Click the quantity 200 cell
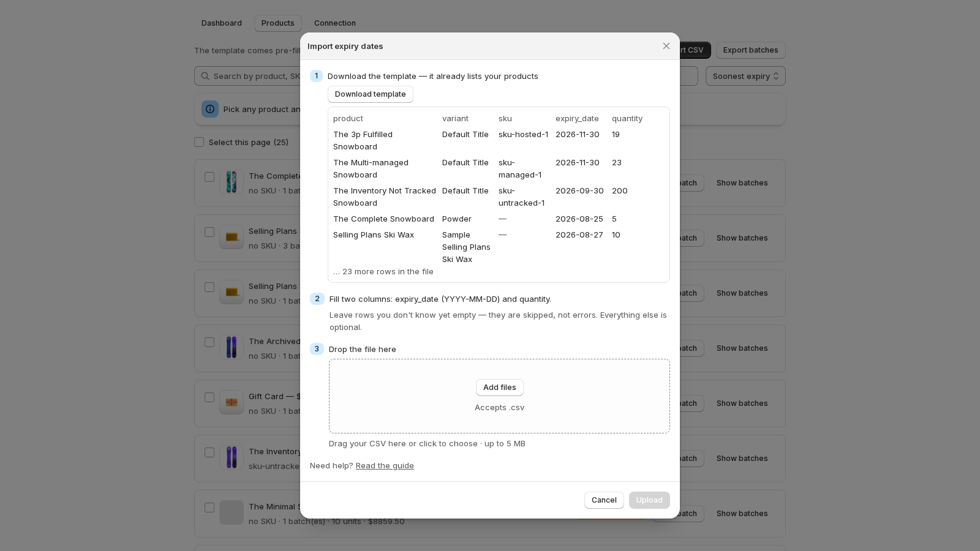Screen dimensions: 980x551 click(619, 191)
